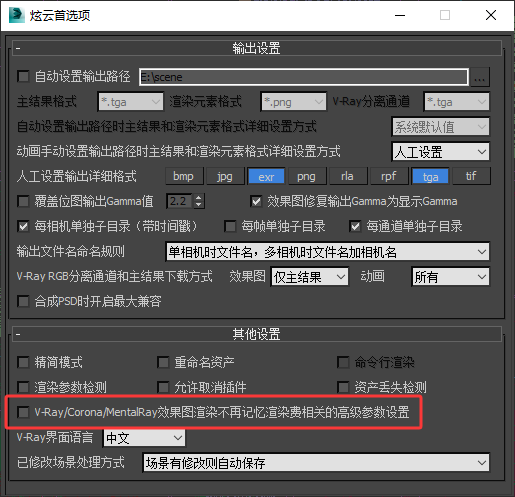Viewport: 515px width, 497px height.
Task: Open 输出文件名命名规则 dropdown
Action: point(327,252)
